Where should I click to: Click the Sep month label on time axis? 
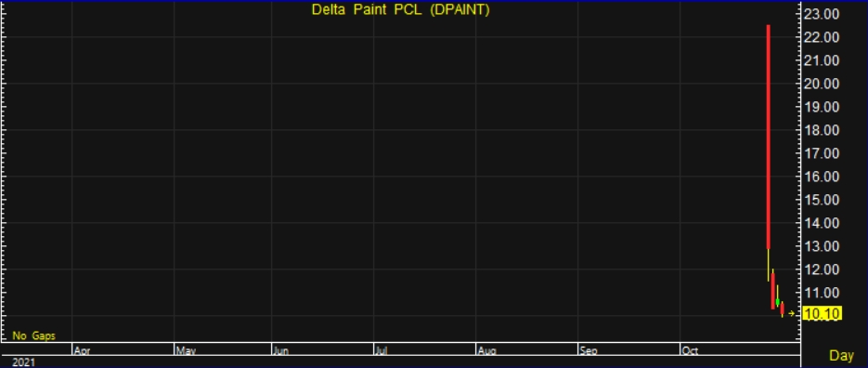[x=589, y=350]
